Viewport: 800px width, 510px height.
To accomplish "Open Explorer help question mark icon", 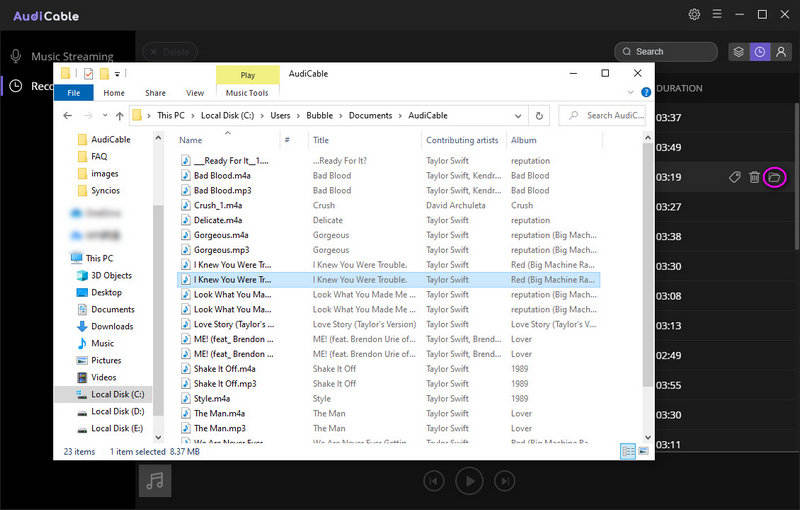I will 646,92.
